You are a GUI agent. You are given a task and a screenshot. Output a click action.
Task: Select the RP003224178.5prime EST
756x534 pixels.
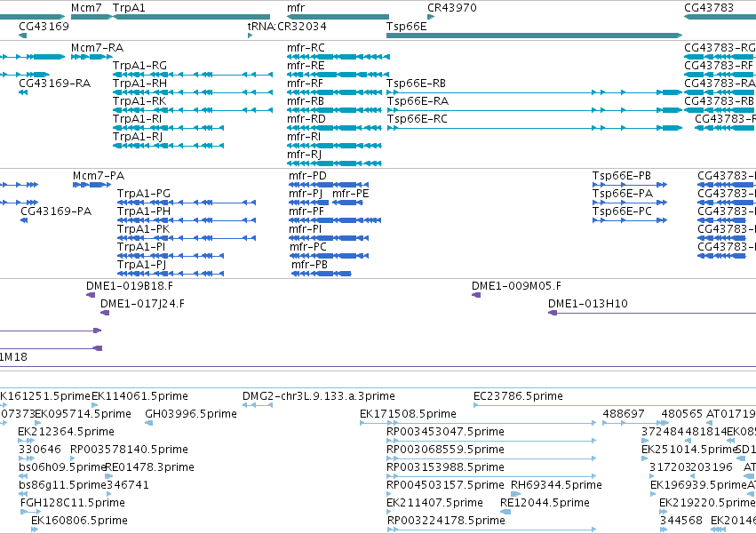[447, 521]
